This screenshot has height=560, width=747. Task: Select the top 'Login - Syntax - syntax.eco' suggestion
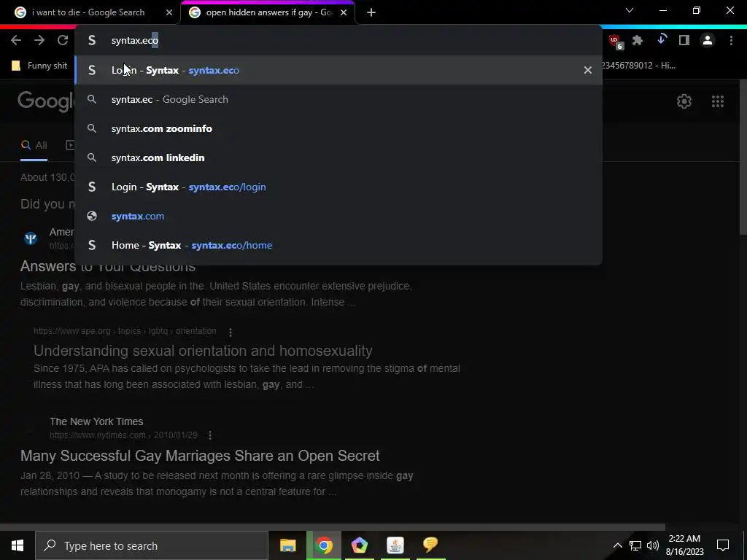tap(338, 70)
